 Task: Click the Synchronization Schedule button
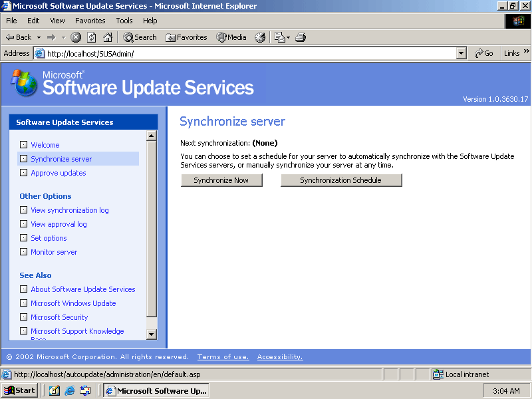[x=341, y=180]
